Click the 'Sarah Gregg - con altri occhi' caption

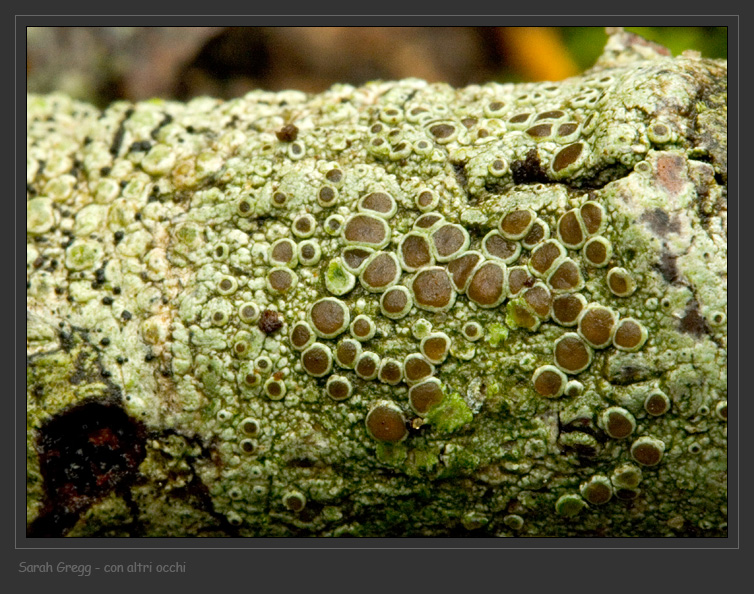point(102,568)
